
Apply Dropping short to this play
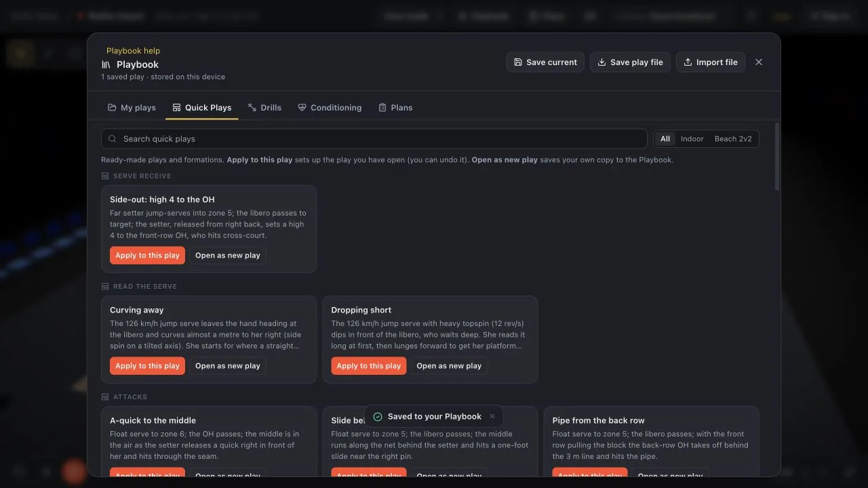[369, 366]
